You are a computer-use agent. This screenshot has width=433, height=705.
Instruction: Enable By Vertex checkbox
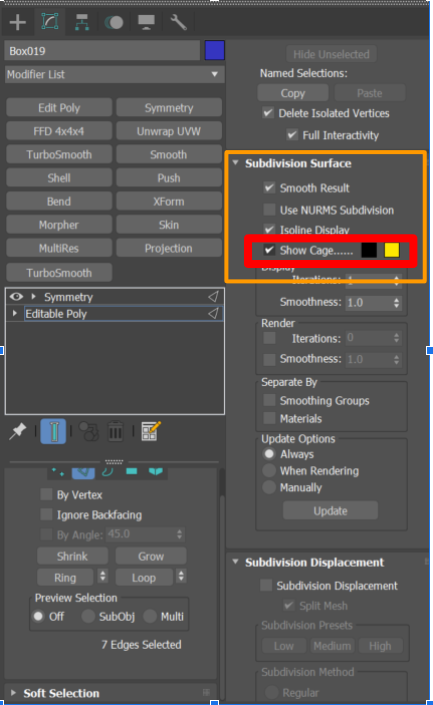46,495
